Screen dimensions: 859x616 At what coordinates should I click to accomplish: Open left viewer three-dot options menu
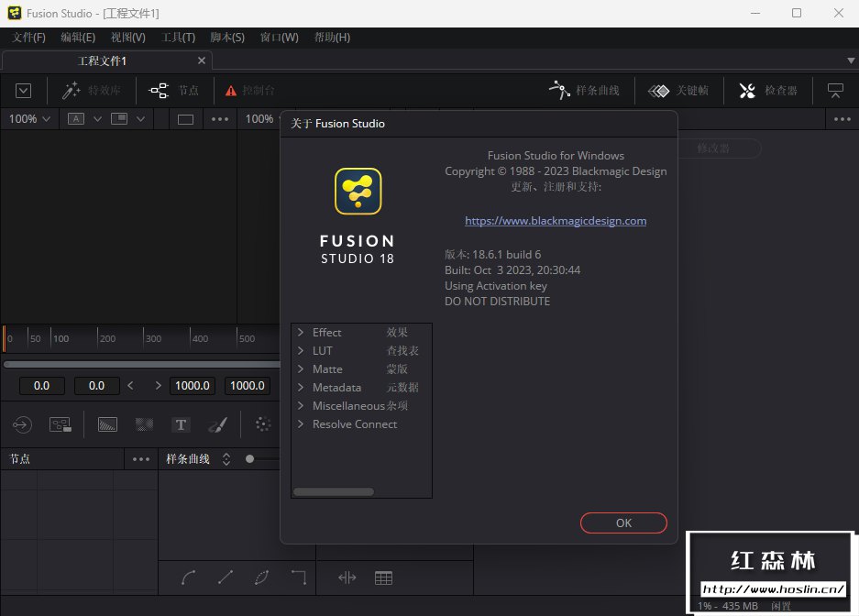220,119
